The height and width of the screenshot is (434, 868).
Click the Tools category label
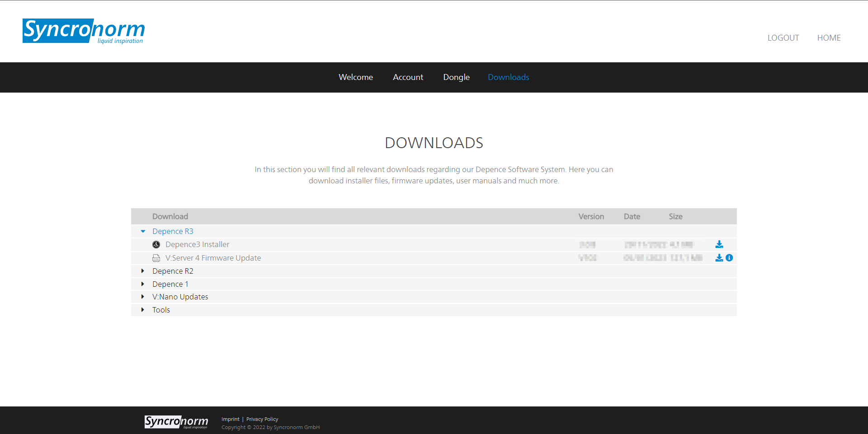161,310
